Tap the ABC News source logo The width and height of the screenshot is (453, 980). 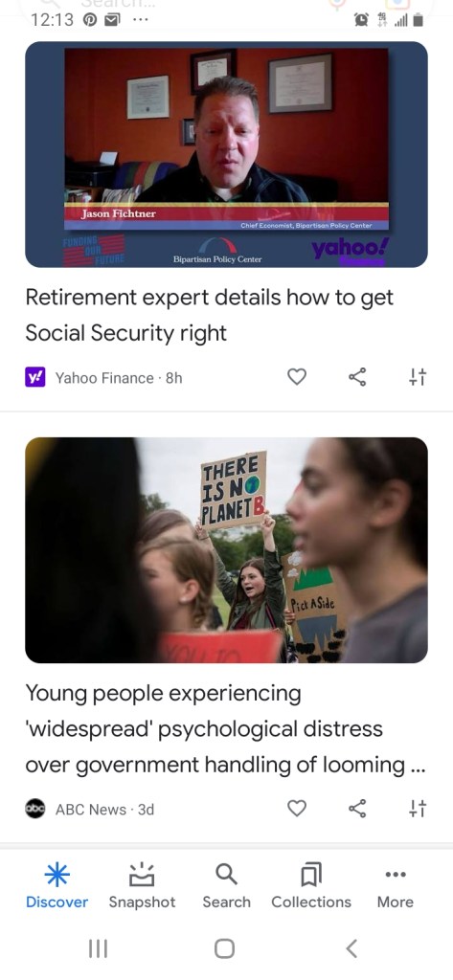click(x=35, y=809)
